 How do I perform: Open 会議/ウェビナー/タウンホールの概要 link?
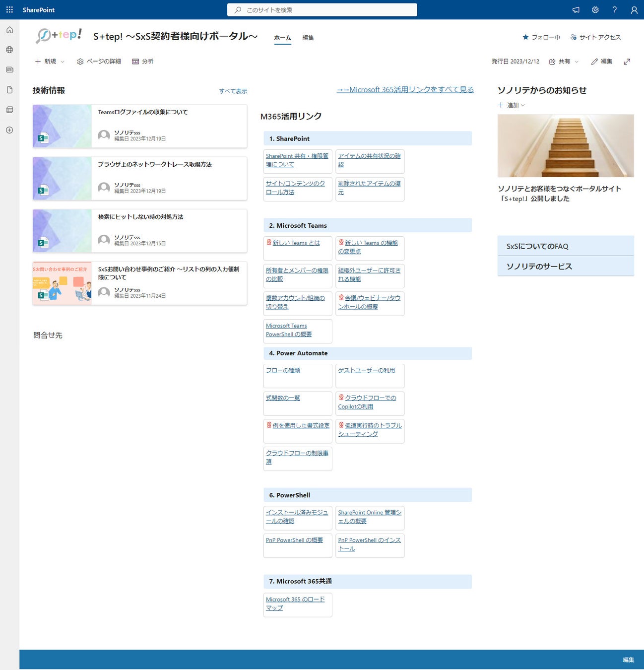(369, 302)
